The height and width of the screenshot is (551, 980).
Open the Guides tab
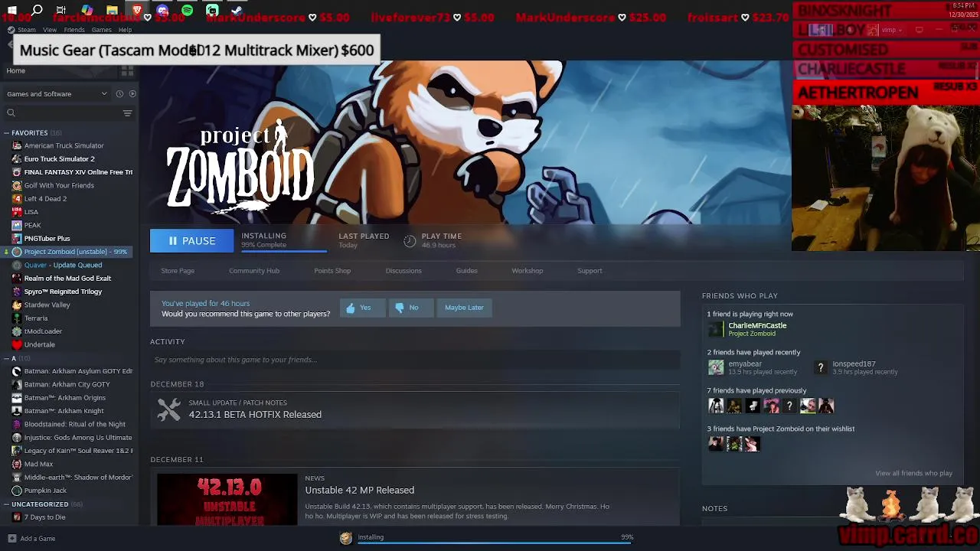(466, 271)
